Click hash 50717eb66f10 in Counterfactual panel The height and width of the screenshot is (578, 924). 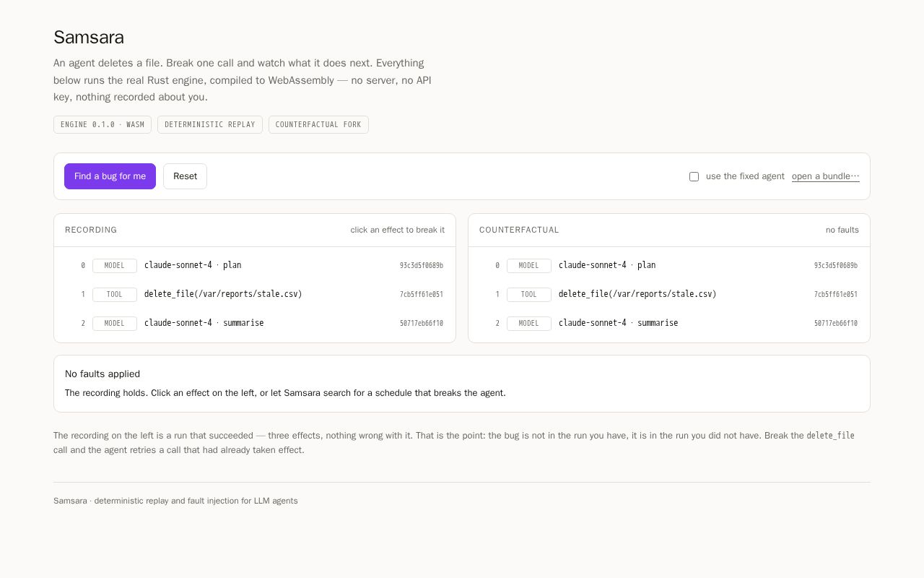836,324
